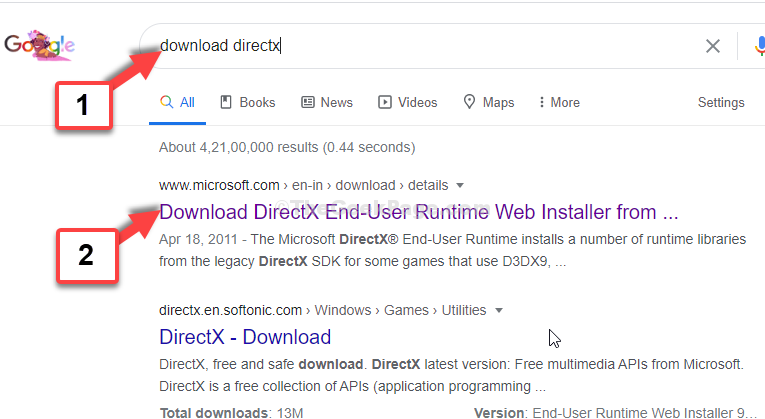
Task: Click the directx.en.softonic.com breadcrumb URL
Action: [230, 310]
